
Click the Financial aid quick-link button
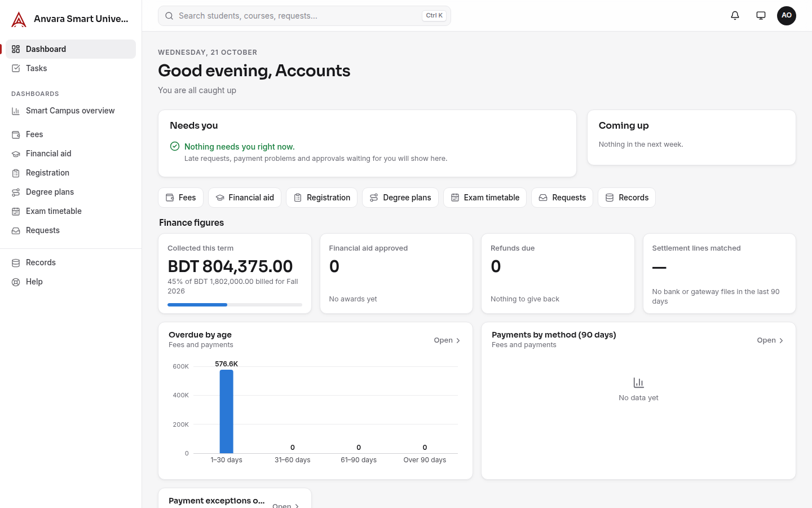tap(245, 198)
